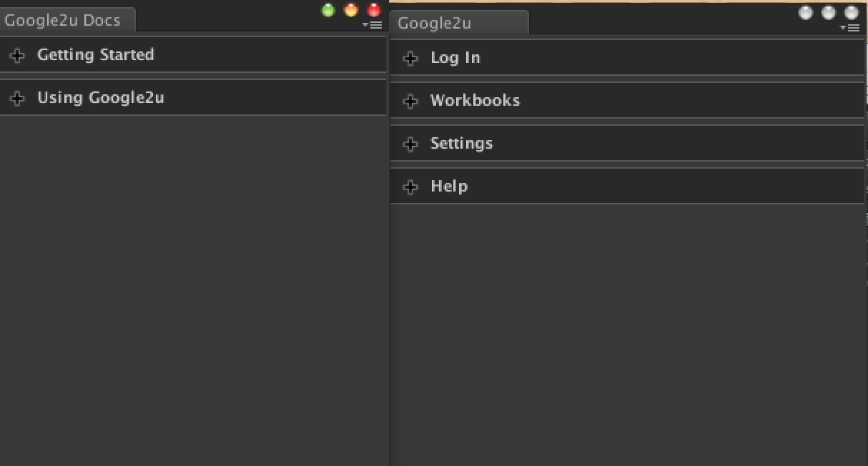Click the orange button in Google2u Docs window

351,10
